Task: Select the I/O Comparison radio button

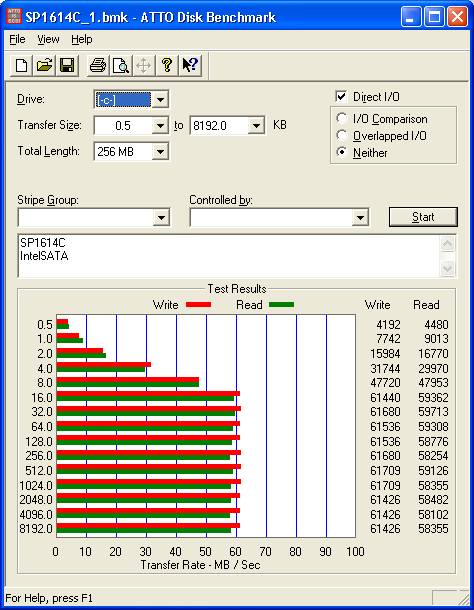Action: pyautogui.click(x=342, y=118)
